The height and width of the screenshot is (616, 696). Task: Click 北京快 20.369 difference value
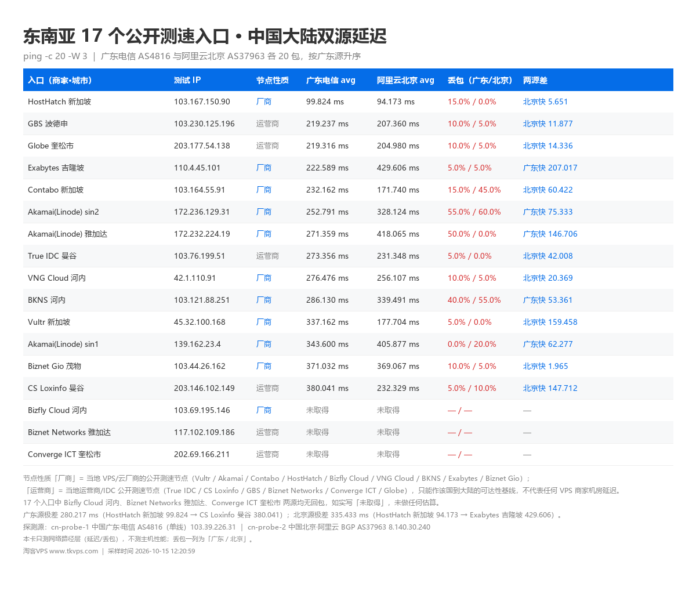click(548, 278)
